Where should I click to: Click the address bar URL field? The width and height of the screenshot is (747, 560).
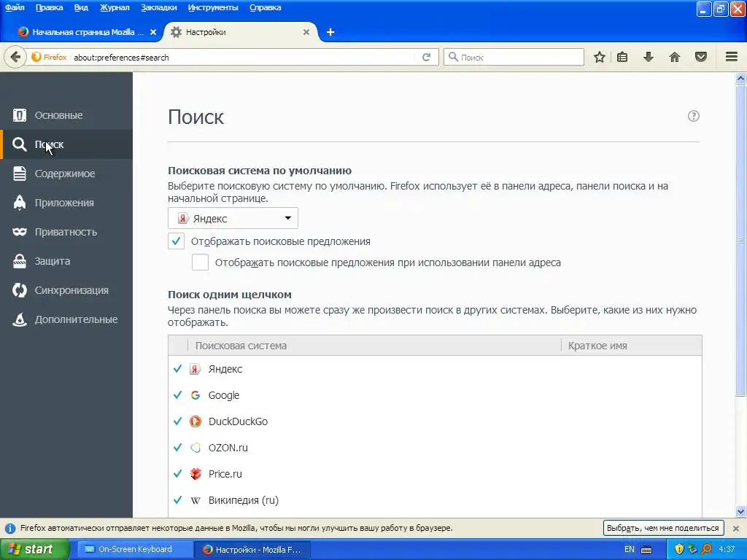(x=243, y=57)
